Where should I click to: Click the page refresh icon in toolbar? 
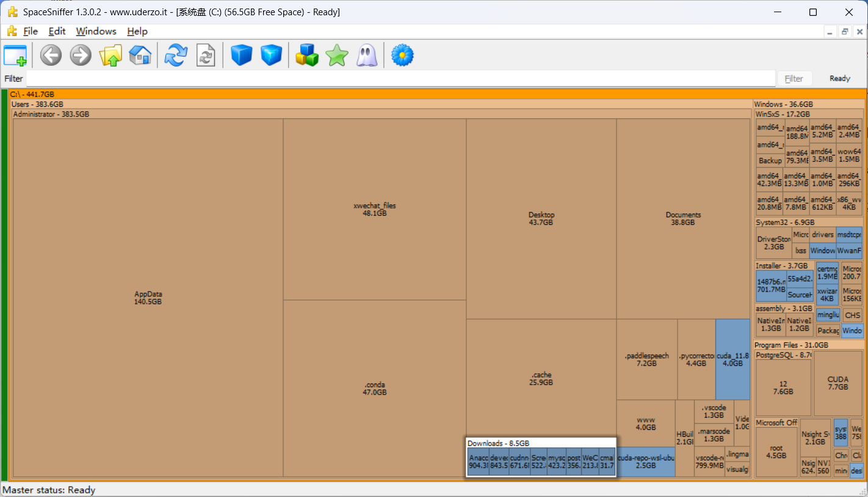206,55
